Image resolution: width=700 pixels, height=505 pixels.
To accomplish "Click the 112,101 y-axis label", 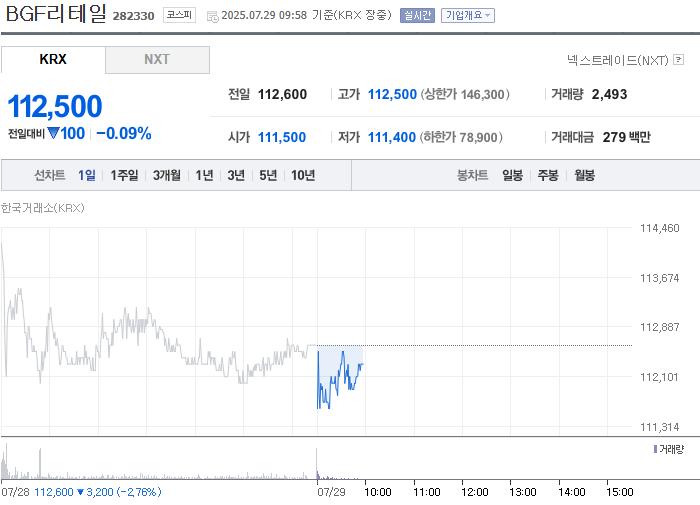I will click(659, 377).
